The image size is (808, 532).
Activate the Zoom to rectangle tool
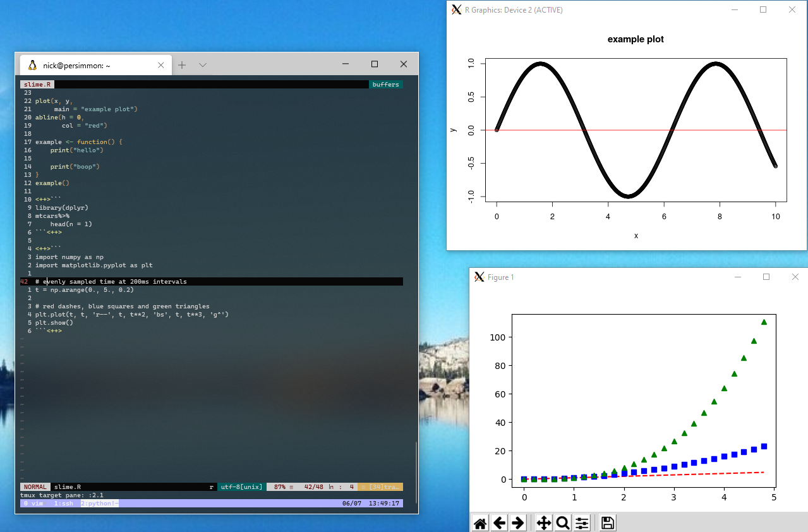[x=562, y=523]
